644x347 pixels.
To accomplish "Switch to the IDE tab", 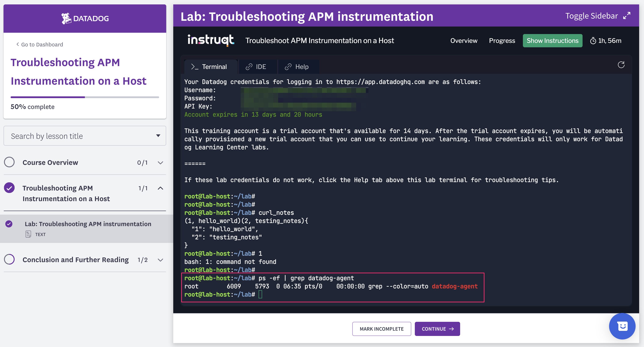I will pos(258,67).
